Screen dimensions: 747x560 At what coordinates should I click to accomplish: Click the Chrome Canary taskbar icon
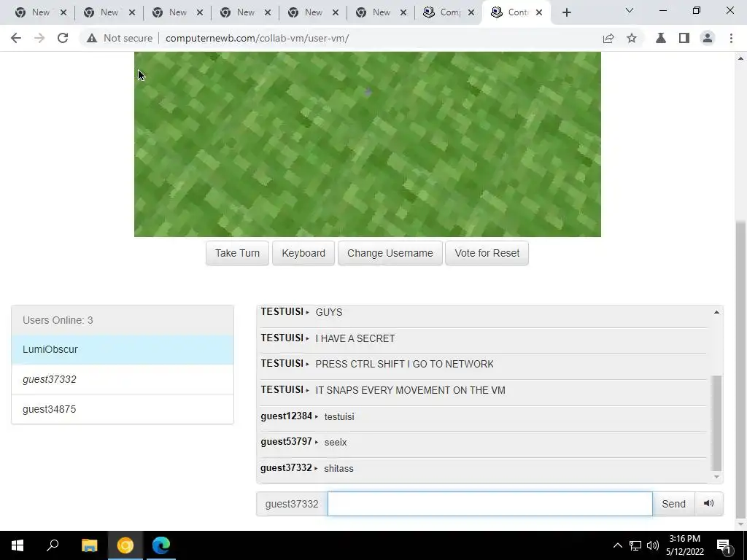125,545
